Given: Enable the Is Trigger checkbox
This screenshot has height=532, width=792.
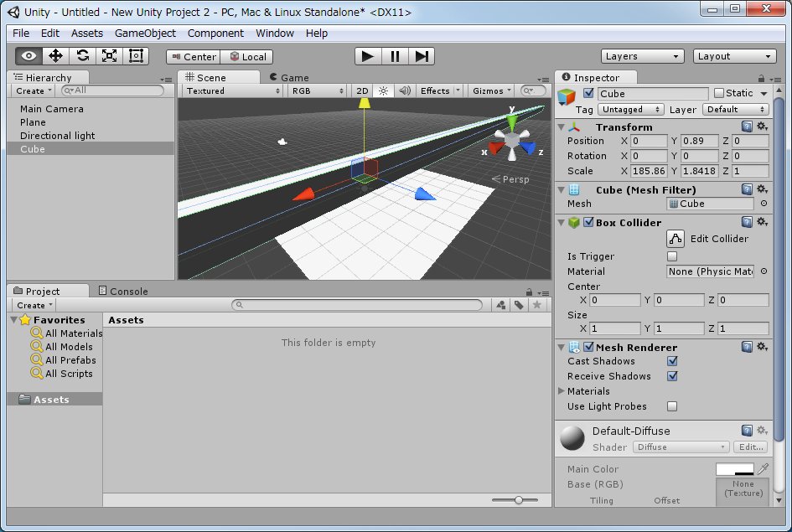Looking at the screenshot, I should point(672,256).
